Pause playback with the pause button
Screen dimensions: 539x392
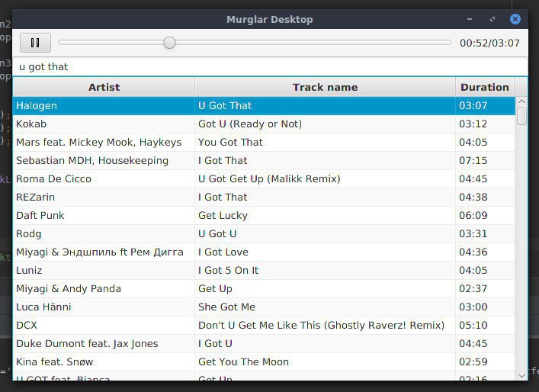click(x=35, y=43)
